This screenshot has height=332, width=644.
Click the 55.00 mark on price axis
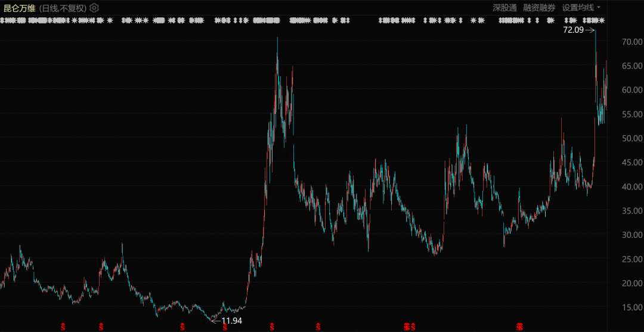click(631, 114)
